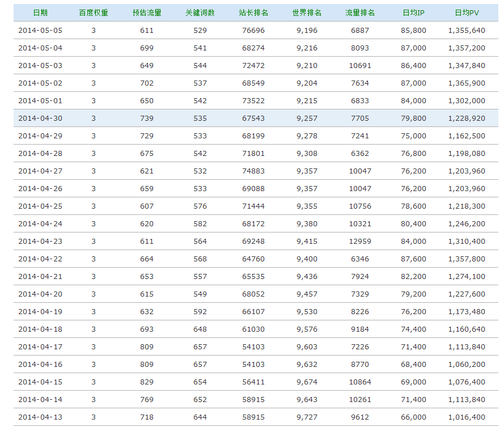The width and height of the screenshot is (504, 427).
Task: Click the highlighted 2014-04-30 row date
Action: coord(40,118)
